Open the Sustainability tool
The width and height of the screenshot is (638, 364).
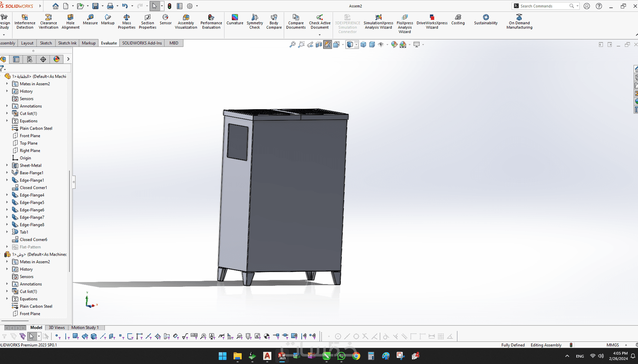[486, 20]
